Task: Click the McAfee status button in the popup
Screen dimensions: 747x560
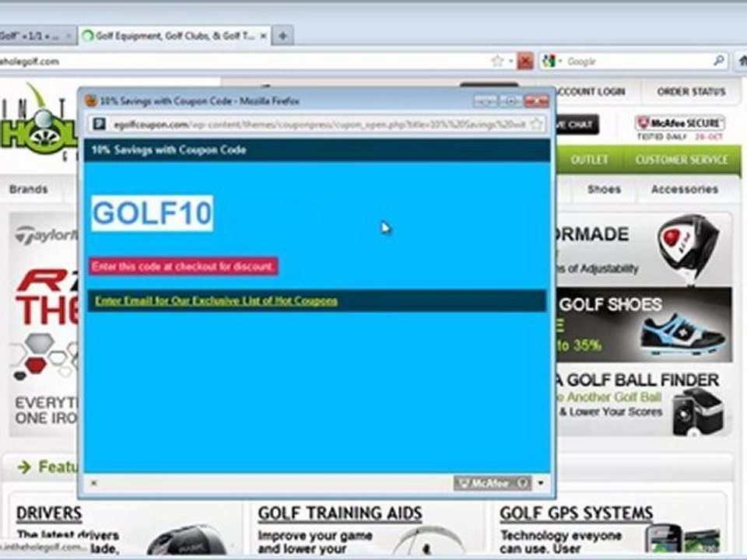Action: click(493, 483)
